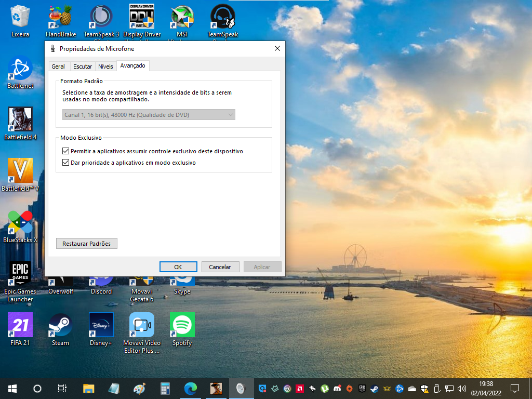Viewport: 532px width, 399px height.
Task: Click the Epic Games tray icon
Action: pyautogui.click(x=362, y=389)
